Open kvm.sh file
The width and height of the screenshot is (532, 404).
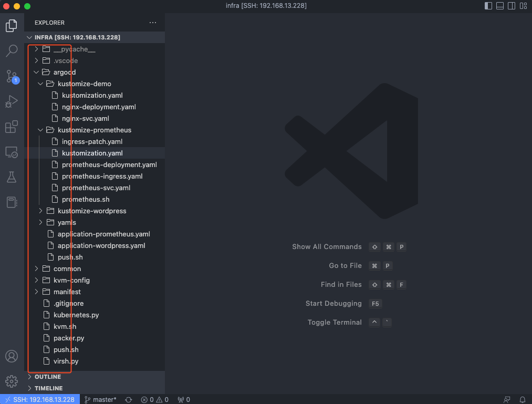click(x=95, y=326)
